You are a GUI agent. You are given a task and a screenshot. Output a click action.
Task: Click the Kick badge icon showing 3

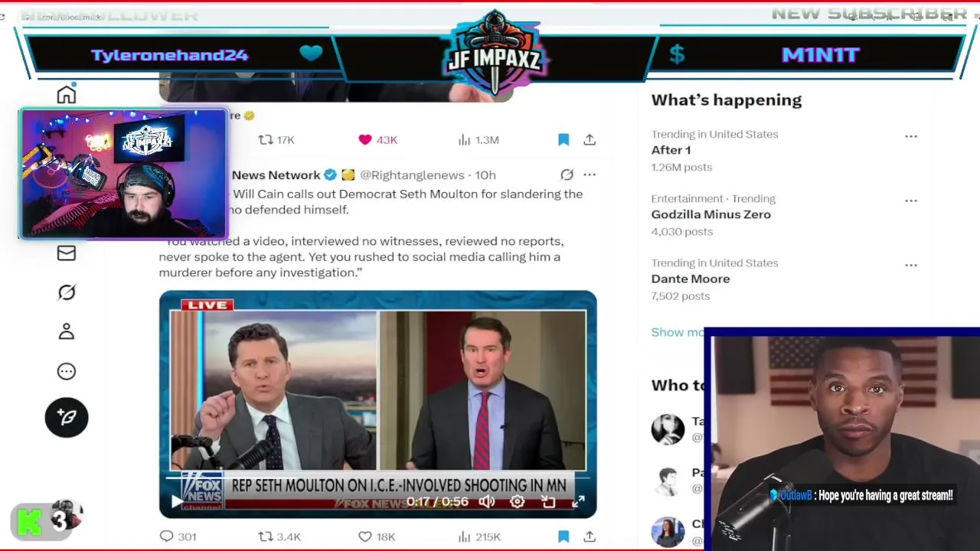click(46, 521)
